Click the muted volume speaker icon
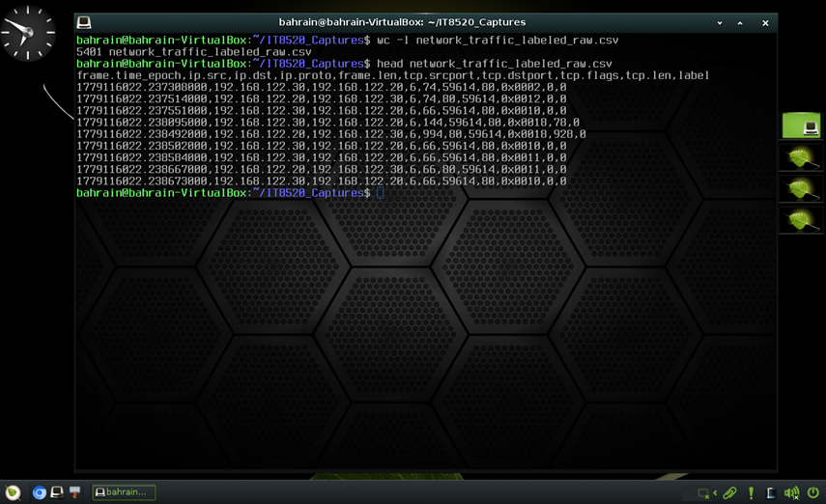This screenshot has height=504, width=826. [792, 493]
